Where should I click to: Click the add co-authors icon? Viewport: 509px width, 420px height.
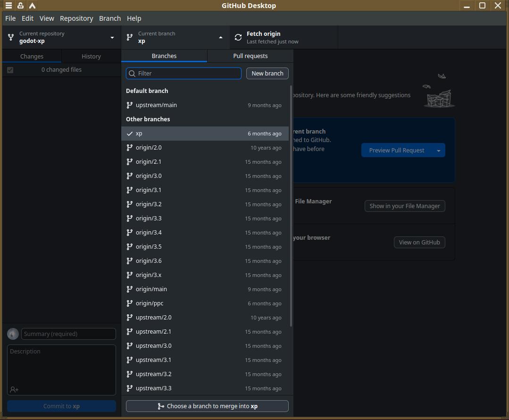tap(14, 389)
